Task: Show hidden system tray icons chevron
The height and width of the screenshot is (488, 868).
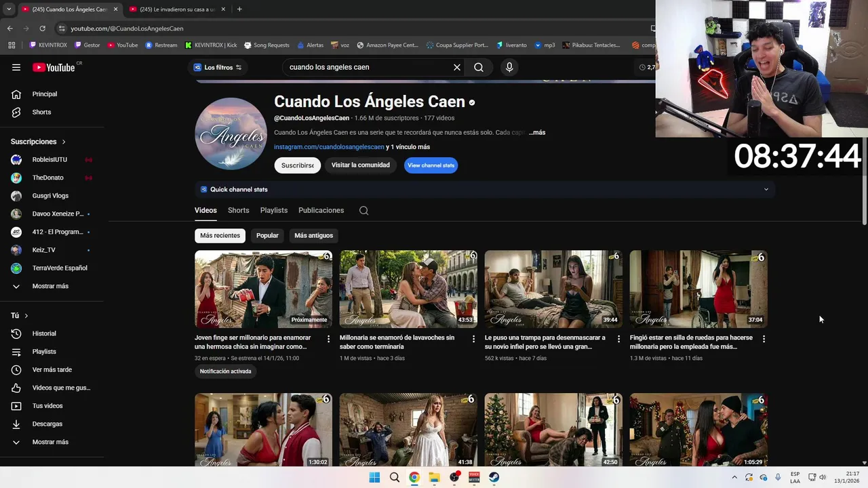Action: click(x=734, y=477)
